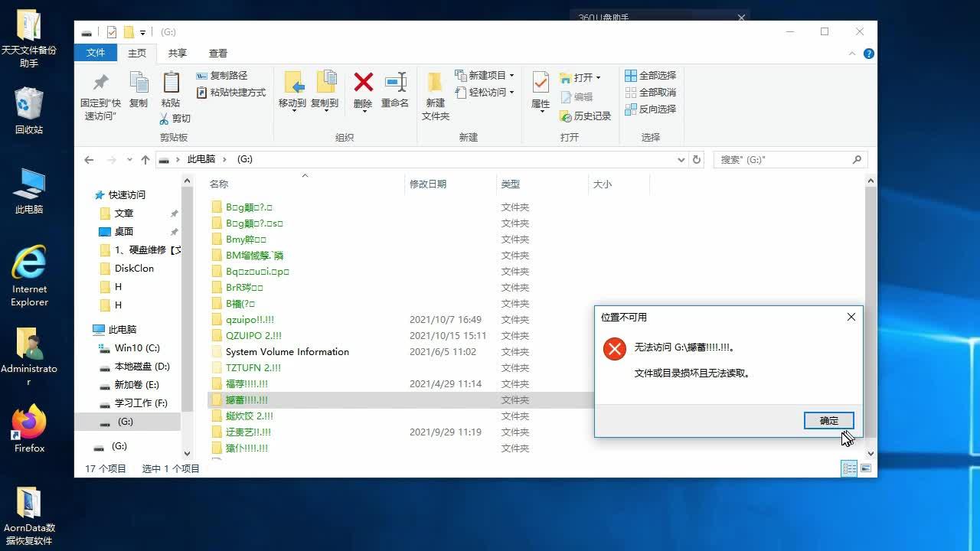Open This PC desktop icon

click(x=29, y=191)
